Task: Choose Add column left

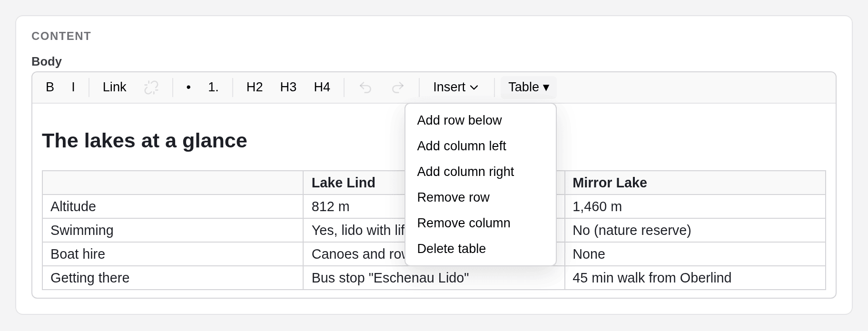Action: (x=481, y=146)
